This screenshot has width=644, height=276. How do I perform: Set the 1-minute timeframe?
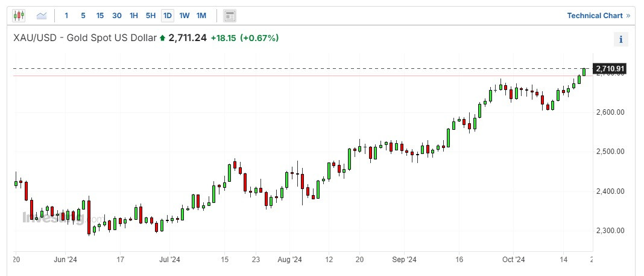tap(66, 16)
